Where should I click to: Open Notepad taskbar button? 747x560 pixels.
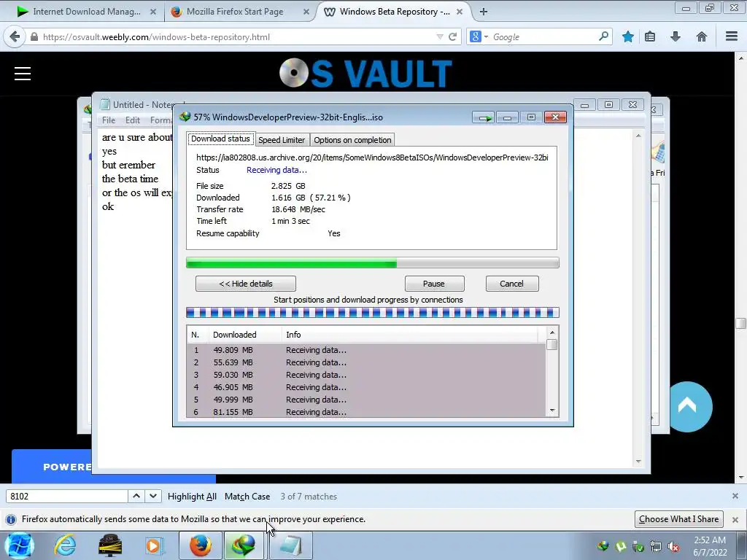pyautogui.click(x=291, y=545)
